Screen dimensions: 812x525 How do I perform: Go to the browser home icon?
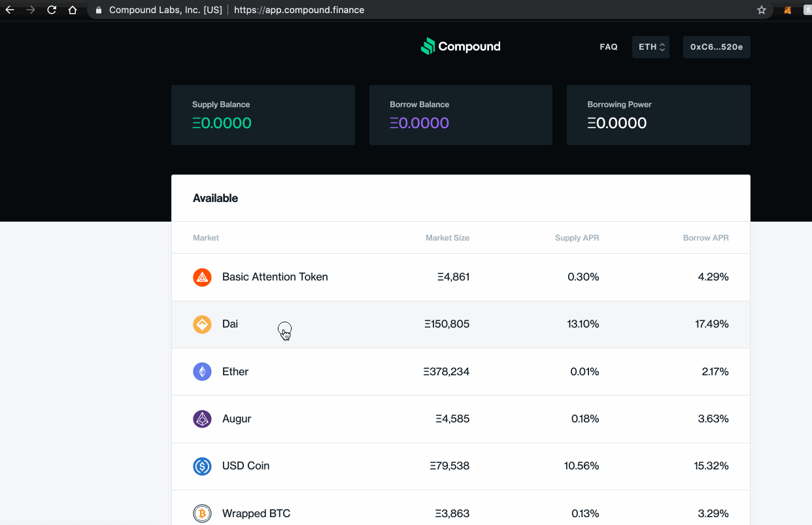[73, 10]
